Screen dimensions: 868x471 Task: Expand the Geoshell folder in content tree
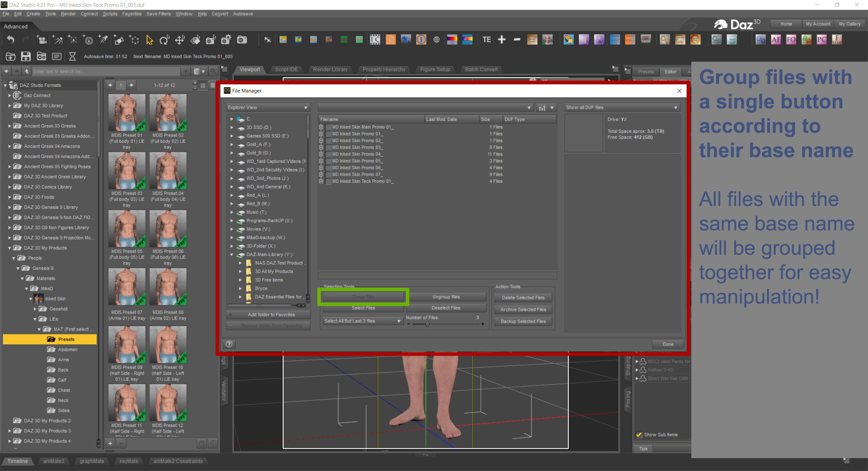pyautogui.click(x=35, y=309)
